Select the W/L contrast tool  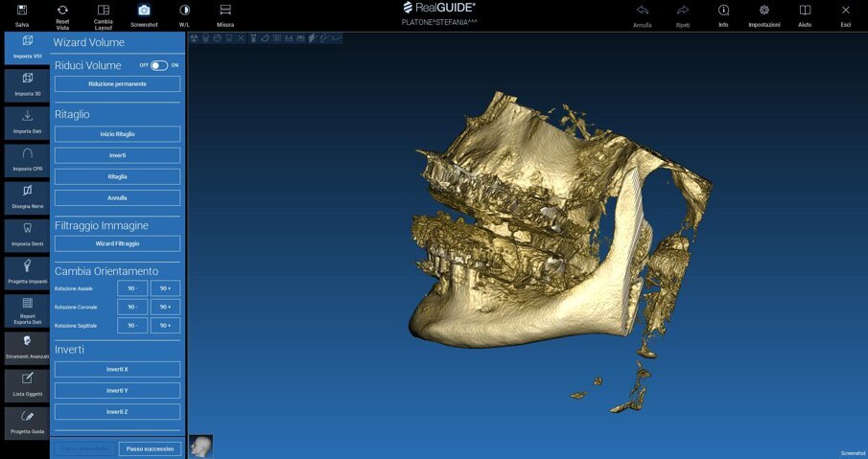[184, 11]
